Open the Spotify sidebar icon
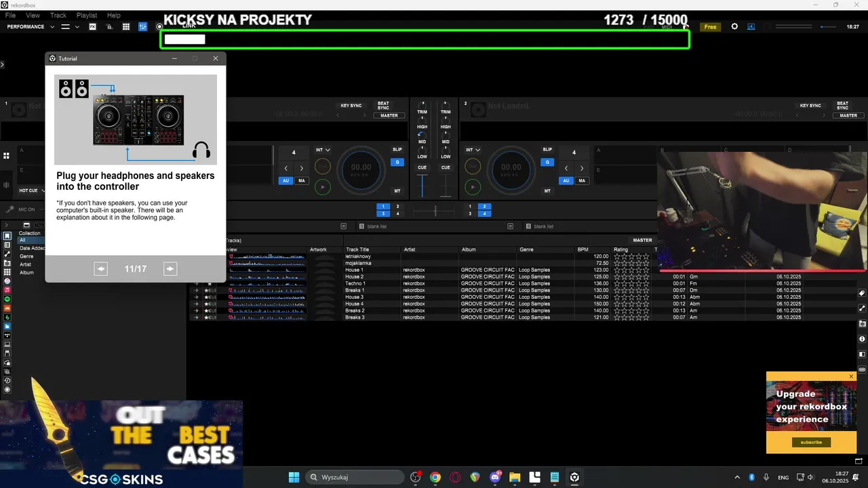 (x=7, y=299)
